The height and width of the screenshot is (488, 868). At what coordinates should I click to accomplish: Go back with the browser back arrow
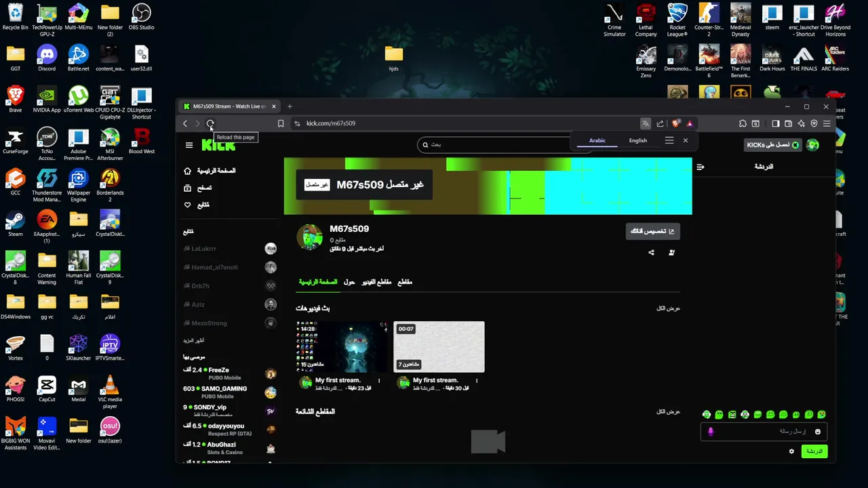tap(185, 123)
